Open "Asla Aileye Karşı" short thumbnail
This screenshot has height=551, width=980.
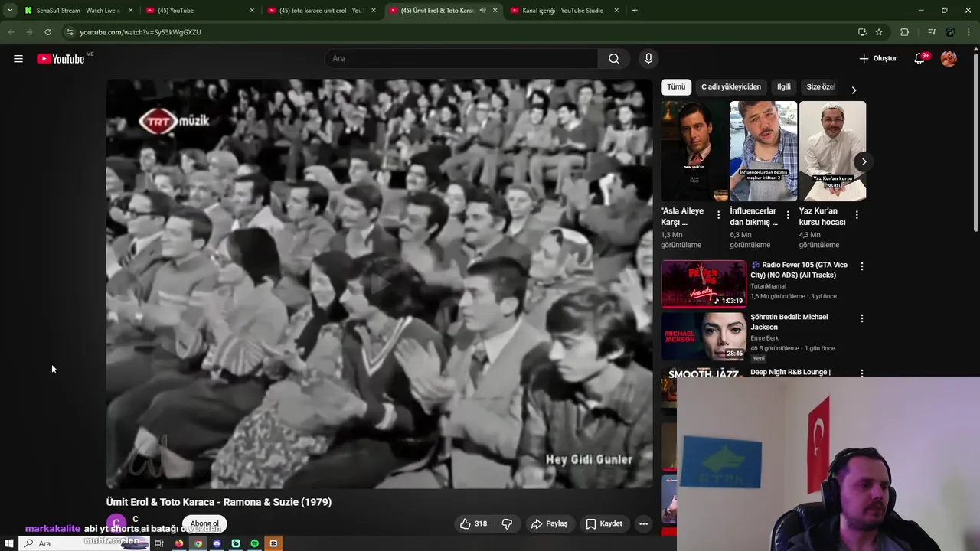(694, 151)
